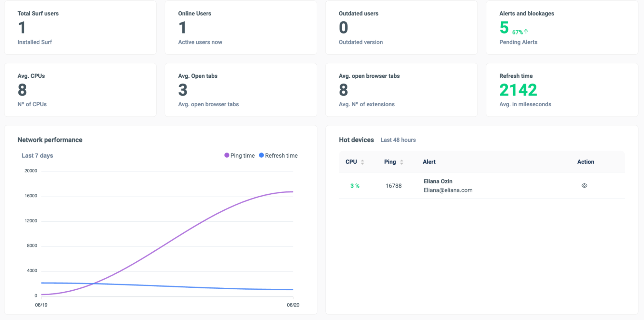Click the Alert column header

click(x=429, y=162)
